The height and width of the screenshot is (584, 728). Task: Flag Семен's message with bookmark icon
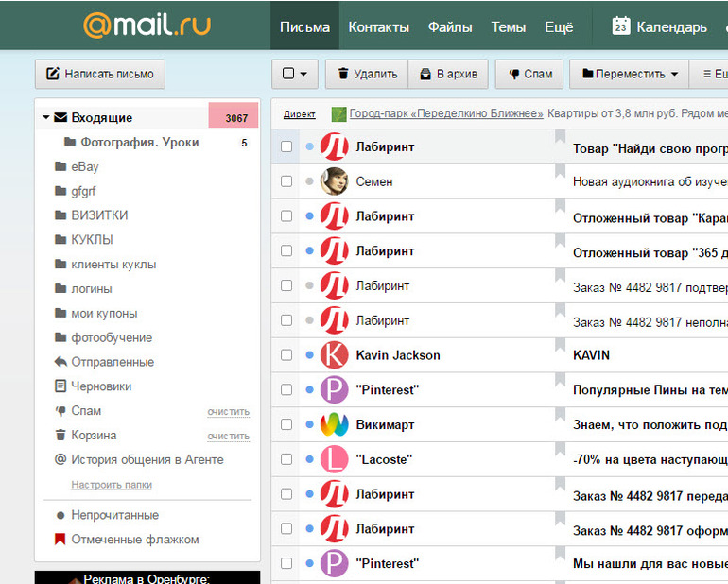(560, 171)
